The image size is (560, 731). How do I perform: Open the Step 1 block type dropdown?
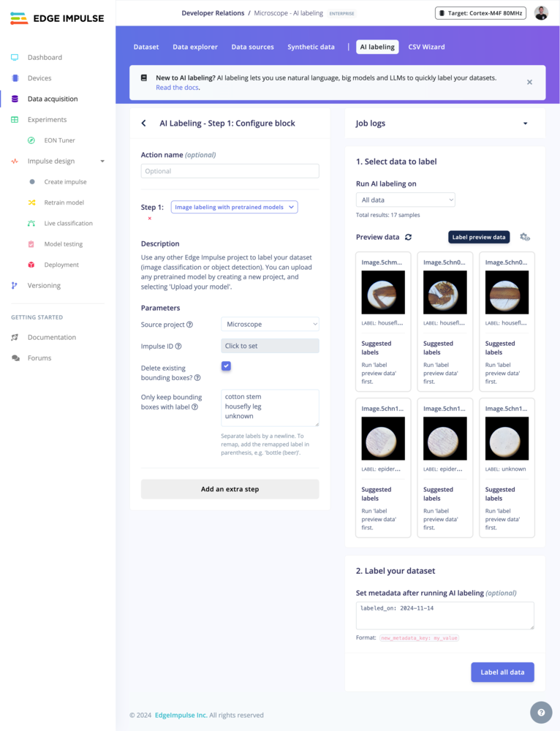pos(235,207)
